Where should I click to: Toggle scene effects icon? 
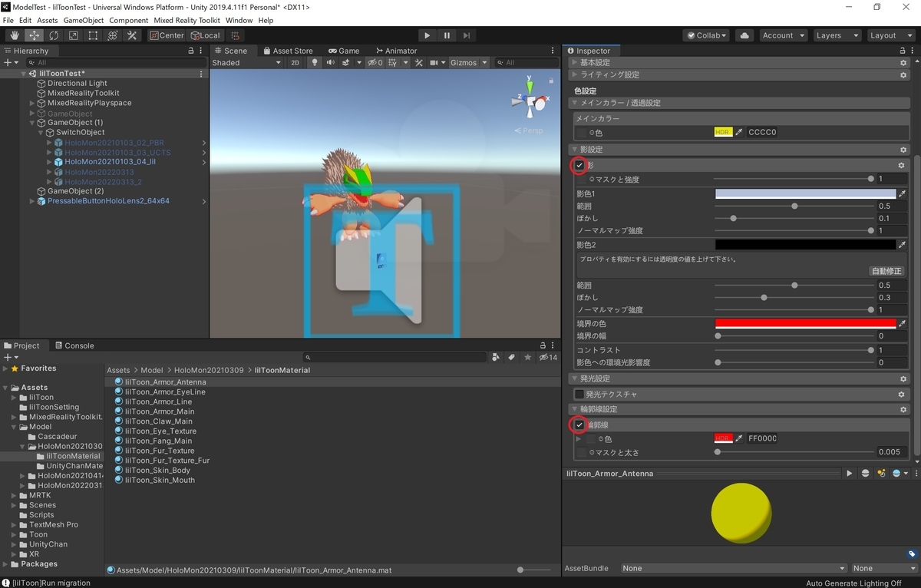point(346,63)
